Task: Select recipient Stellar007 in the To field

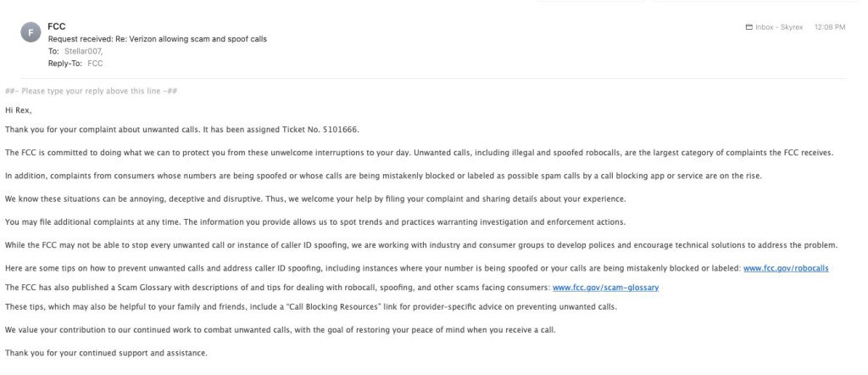Action: (x=81, y=51)
